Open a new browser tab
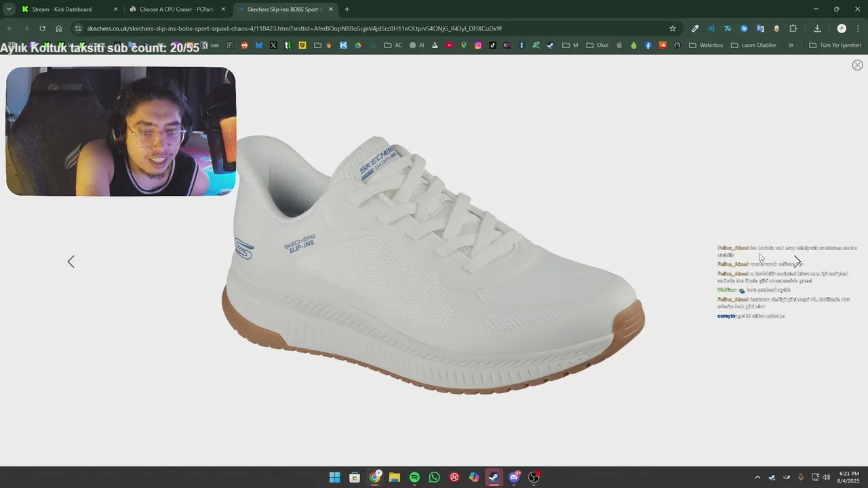868x488 pixels. (347, 9)
